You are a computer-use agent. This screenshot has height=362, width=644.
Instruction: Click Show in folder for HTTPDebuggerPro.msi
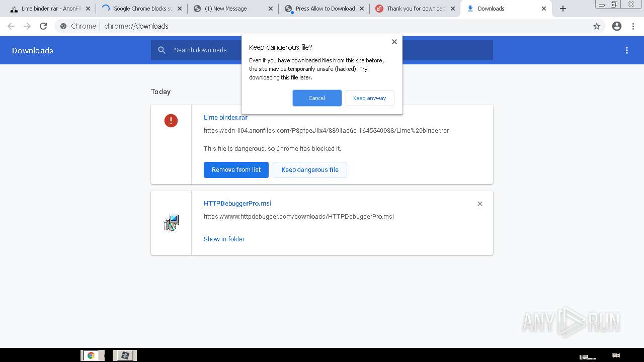tap(224, 239)
